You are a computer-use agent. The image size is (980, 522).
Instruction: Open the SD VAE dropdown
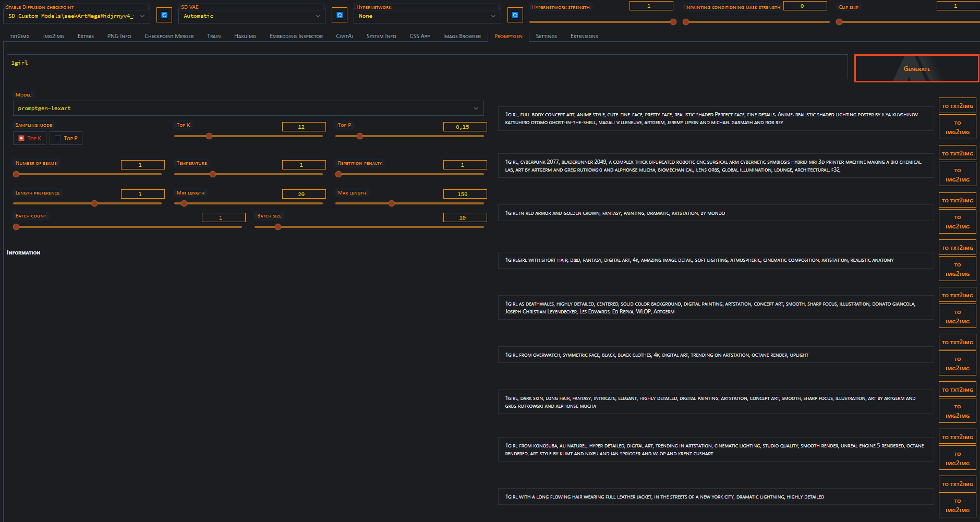(252, 16)
